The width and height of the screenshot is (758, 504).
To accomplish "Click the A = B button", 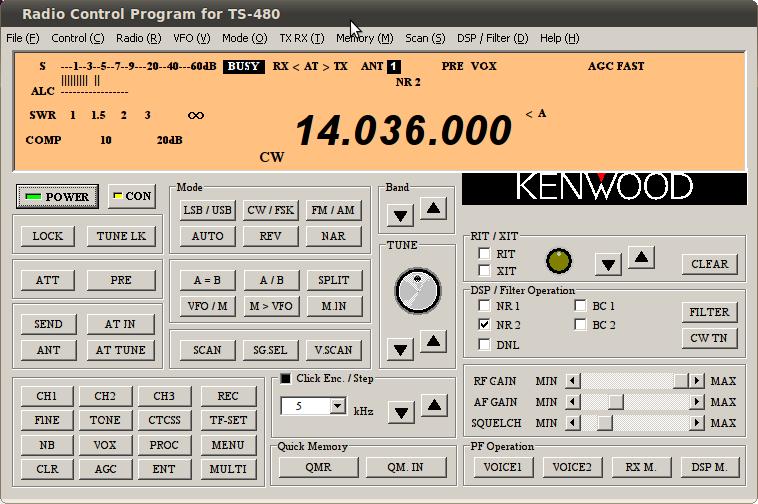I will (x=207, y=280).
